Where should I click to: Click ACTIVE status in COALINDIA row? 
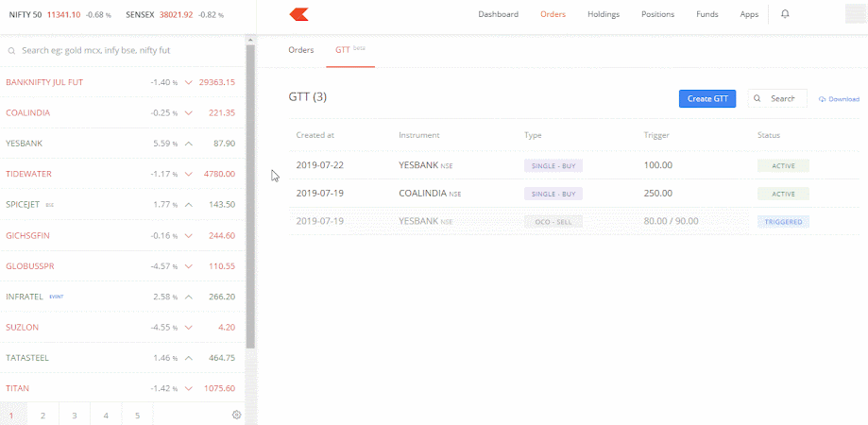pyautogui.click(x=783, y=195)
